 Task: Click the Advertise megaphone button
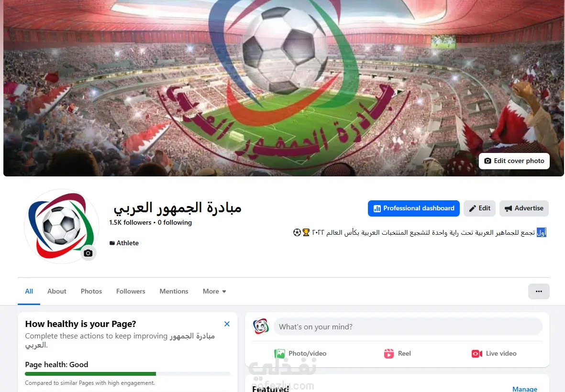[x=524, y=208]
